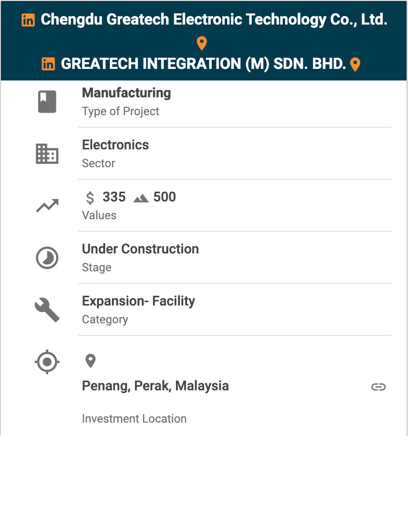Open Chengdu Greatech Electronic Technology company title
The image size is (408, 532).
point(214,20)
